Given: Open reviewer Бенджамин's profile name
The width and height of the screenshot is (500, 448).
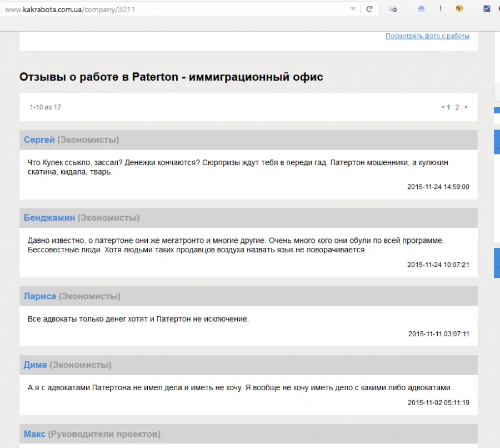Looking at the screenshot, I should pos(49,218).
